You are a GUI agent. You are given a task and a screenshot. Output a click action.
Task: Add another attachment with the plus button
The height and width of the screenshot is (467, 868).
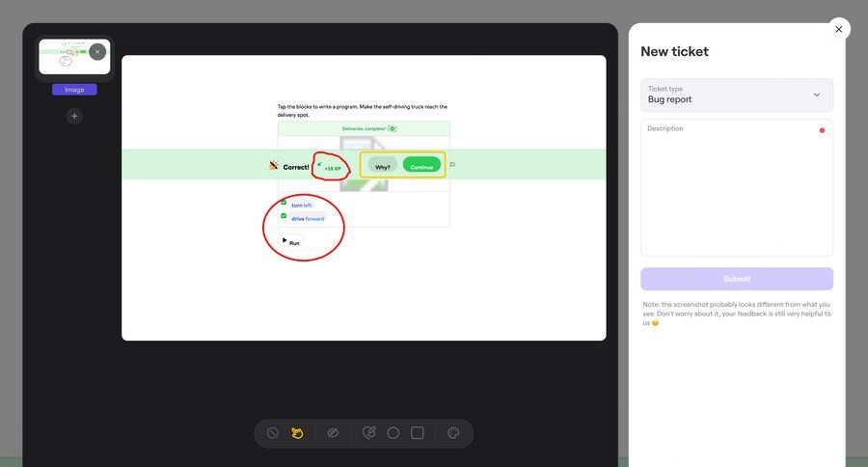point(74,116)
